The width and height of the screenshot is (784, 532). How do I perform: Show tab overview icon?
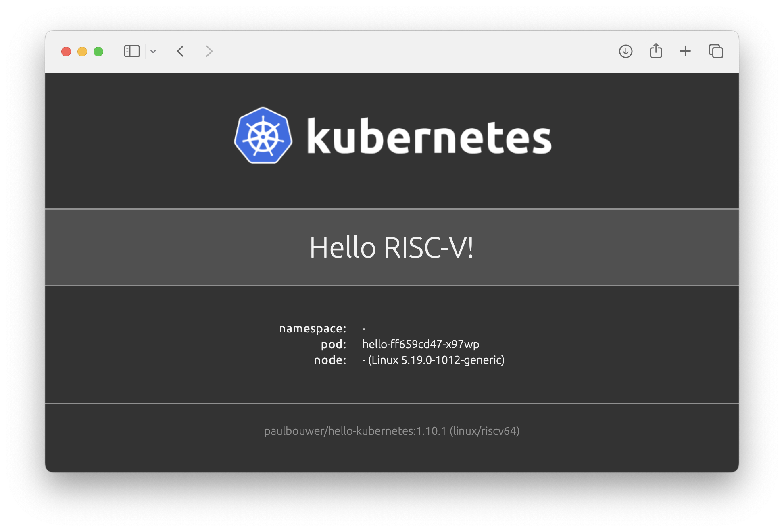716,51
